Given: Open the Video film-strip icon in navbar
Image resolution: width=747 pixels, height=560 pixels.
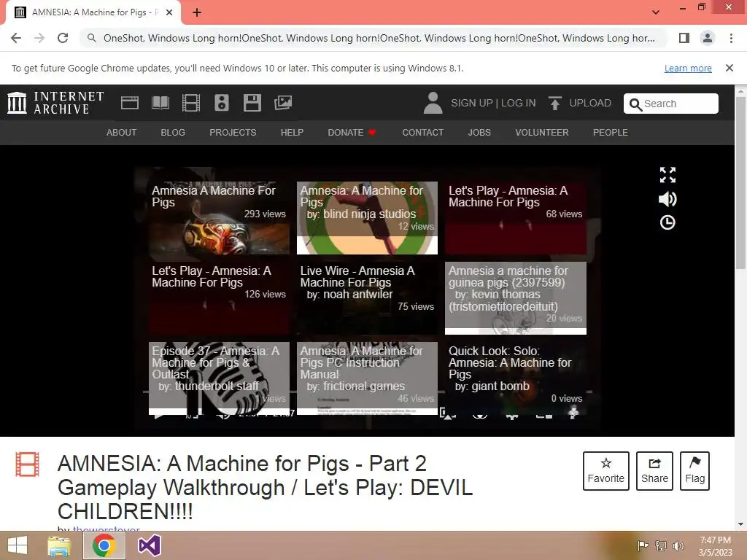Looking at the screenshot, I should 191,103.
